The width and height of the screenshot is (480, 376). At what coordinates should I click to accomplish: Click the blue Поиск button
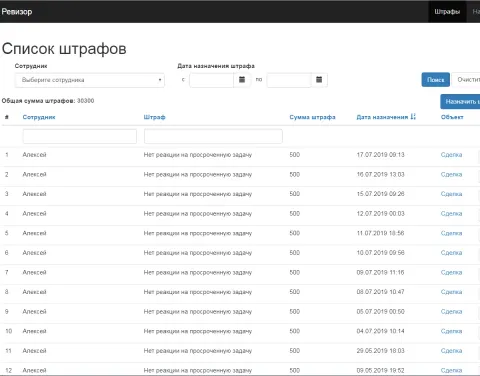pyautogui.click(x=435, y=80)
